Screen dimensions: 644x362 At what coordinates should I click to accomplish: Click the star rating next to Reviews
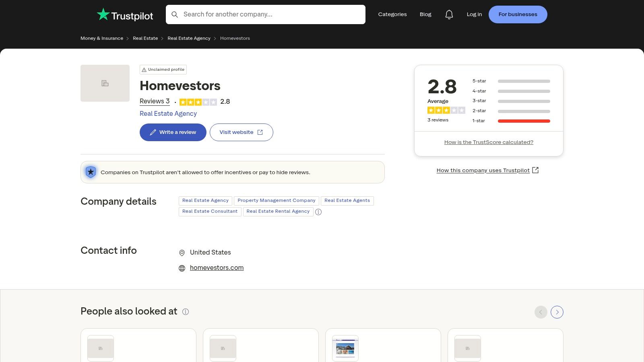pyautogui.click(x=198, y=102)
